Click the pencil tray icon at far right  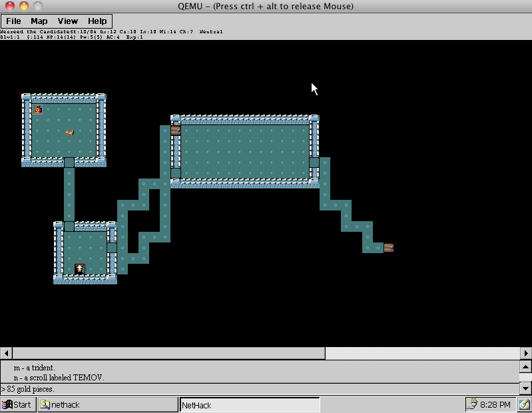[x=525, y=404]
